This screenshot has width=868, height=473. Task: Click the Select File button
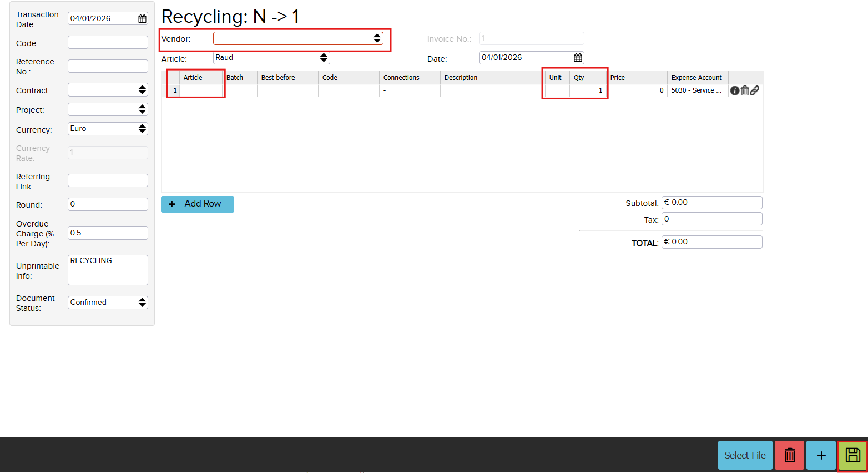click(x=745, y=456)
